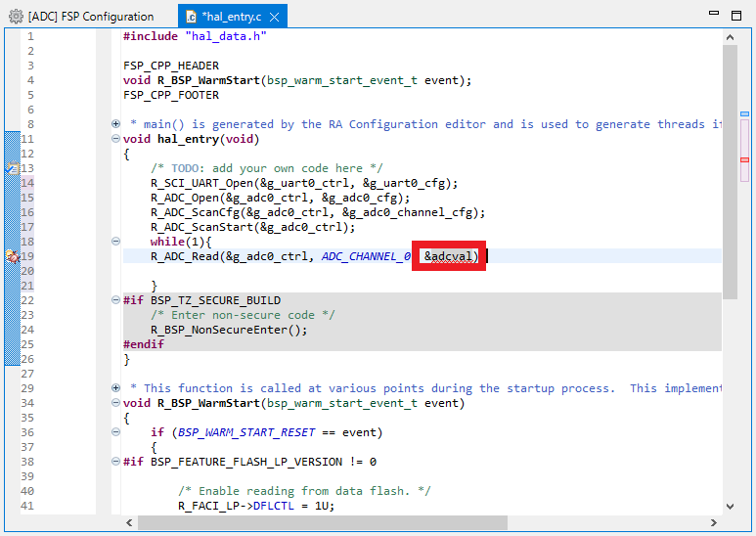Screen dimensions: 756x536
Task: Click the R_ADC_Open call on line 15
Action: click(280, 198)
